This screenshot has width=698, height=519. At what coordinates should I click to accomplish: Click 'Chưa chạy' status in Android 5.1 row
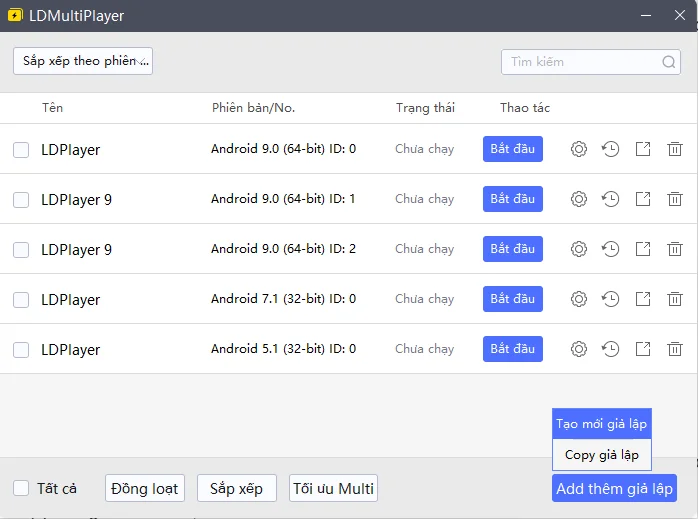pyautogui.click(x=425, y=349)
